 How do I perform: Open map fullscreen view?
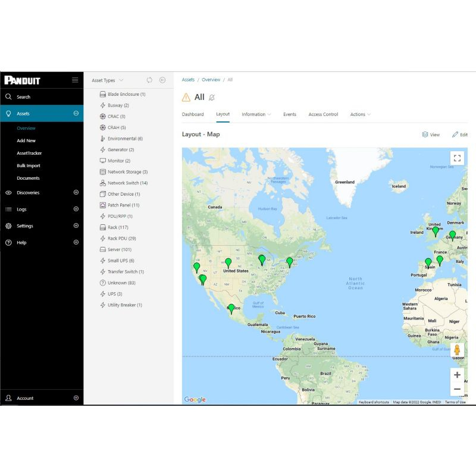457,158
